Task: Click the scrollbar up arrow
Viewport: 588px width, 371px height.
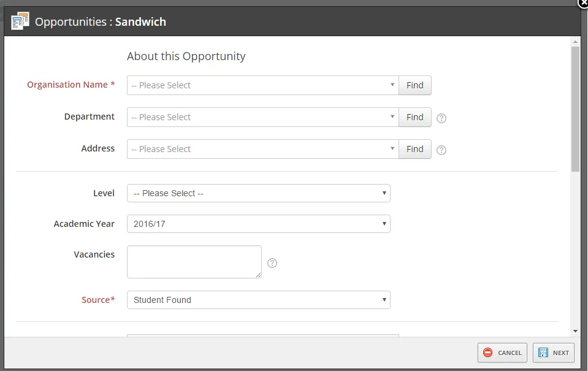Action: point(575,42)
